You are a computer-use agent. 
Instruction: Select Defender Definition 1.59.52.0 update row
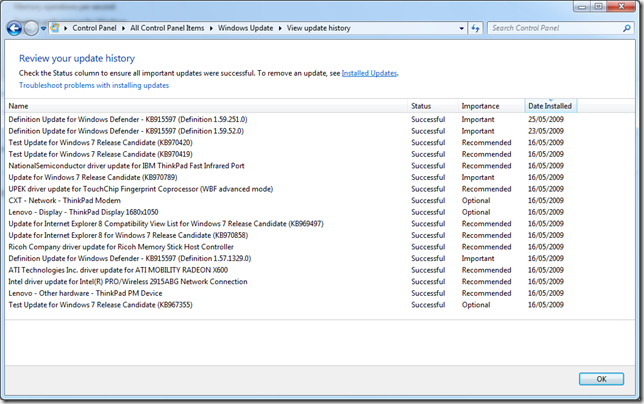click(x=320, y=131)
